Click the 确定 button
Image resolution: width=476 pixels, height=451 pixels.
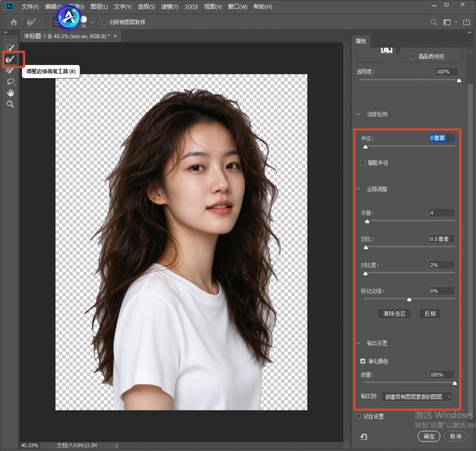[x=429, y=437]
